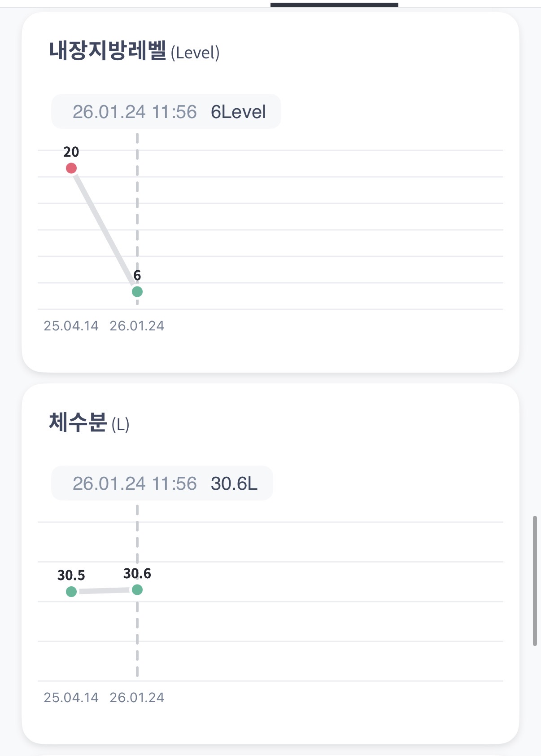
Task: Select the 30.6 body water data point
Action: (137, 590)
